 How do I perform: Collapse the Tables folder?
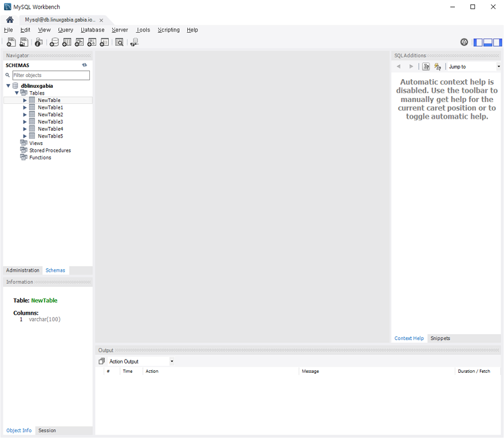17,93
